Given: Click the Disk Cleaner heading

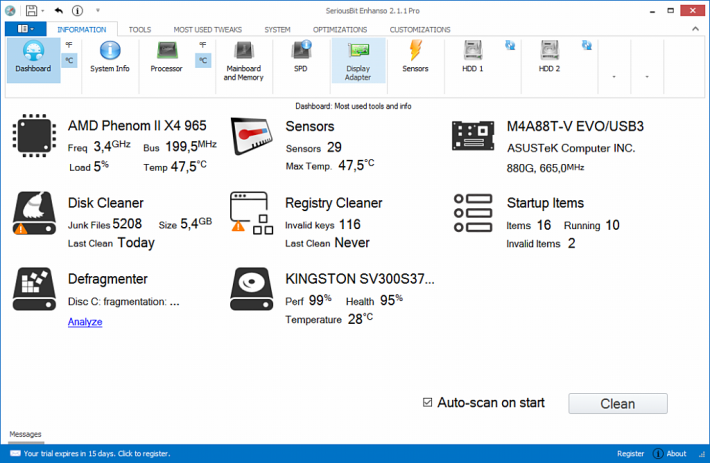Looking at the screenshot, I should pos(106,203).
